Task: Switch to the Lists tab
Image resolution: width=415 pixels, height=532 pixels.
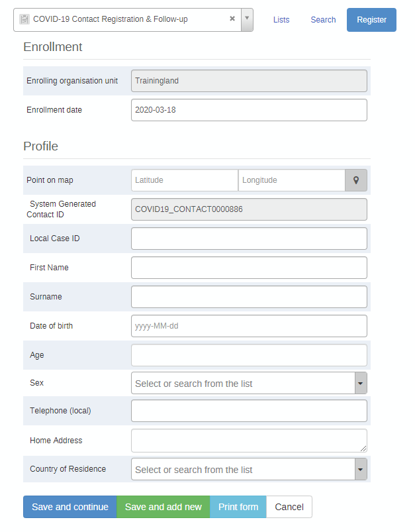Action: click(281, 20)
